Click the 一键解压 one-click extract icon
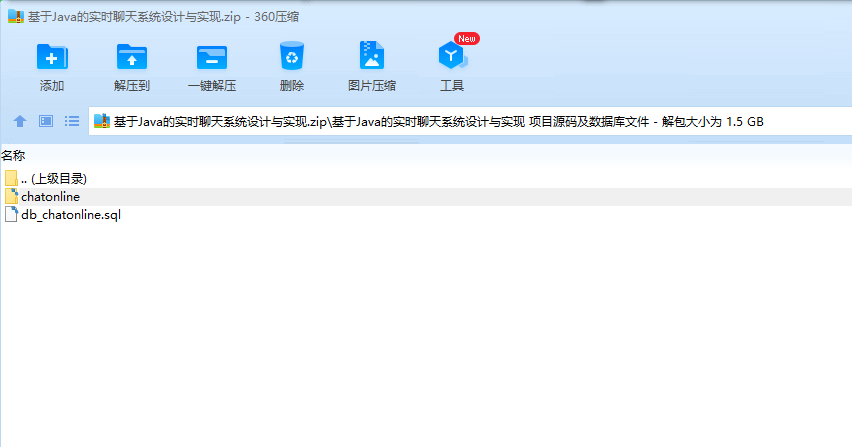 pos(211,57)
